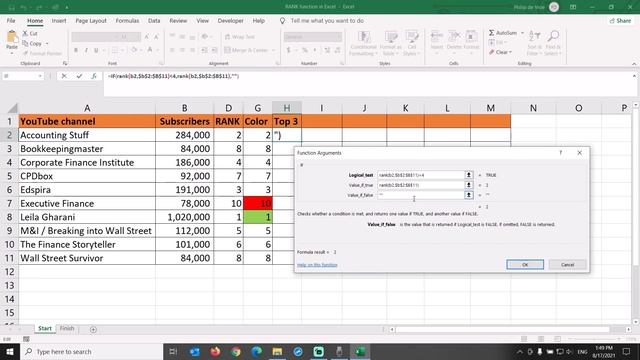Click the Format Painter brush
This screenshot has height=360, width=640.
(25, 53)
